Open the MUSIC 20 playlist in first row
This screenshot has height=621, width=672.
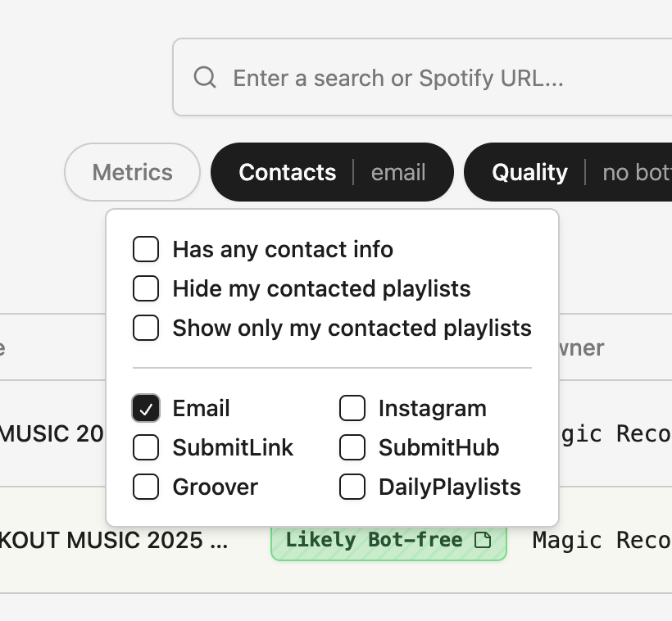(x=51, y=433)
